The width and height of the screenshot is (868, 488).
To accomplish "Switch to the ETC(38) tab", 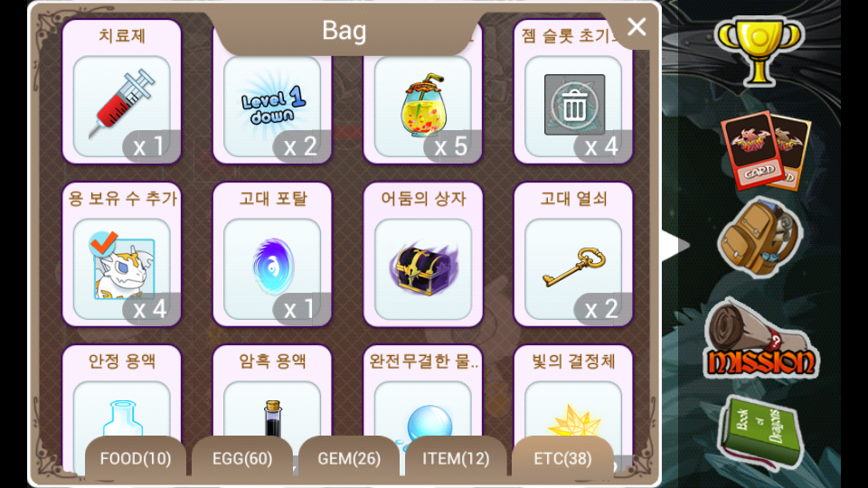I will point(563,458).
